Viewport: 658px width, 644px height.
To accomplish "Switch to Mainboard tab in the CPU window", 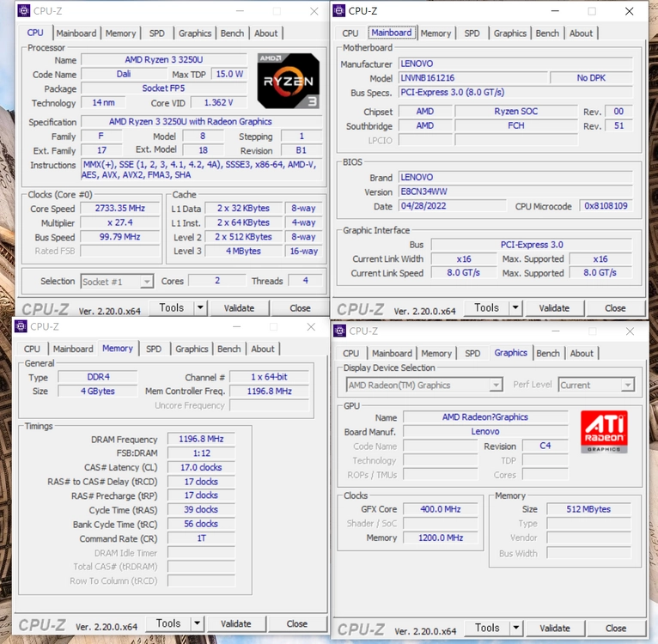I will click(76, 33).
